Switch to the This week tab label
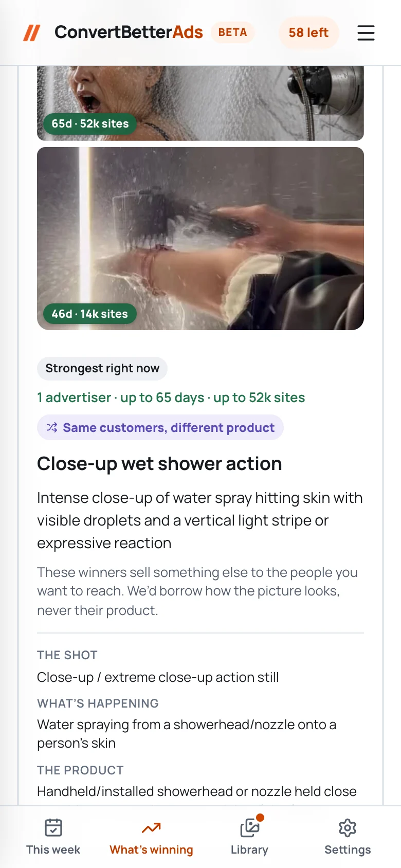Image resolution: width=401 pixels, height=868 pixels. pos(53,849)
